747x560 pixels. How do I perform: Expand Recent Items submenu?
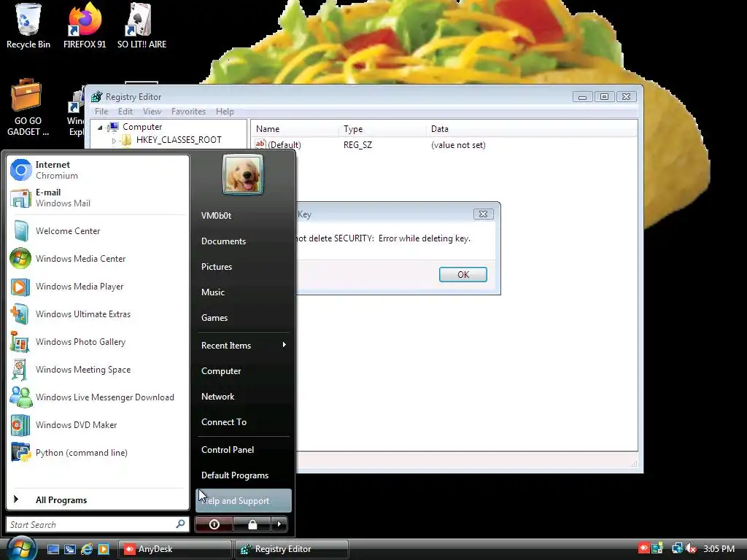pyautogui.click(x=243, y=345)
